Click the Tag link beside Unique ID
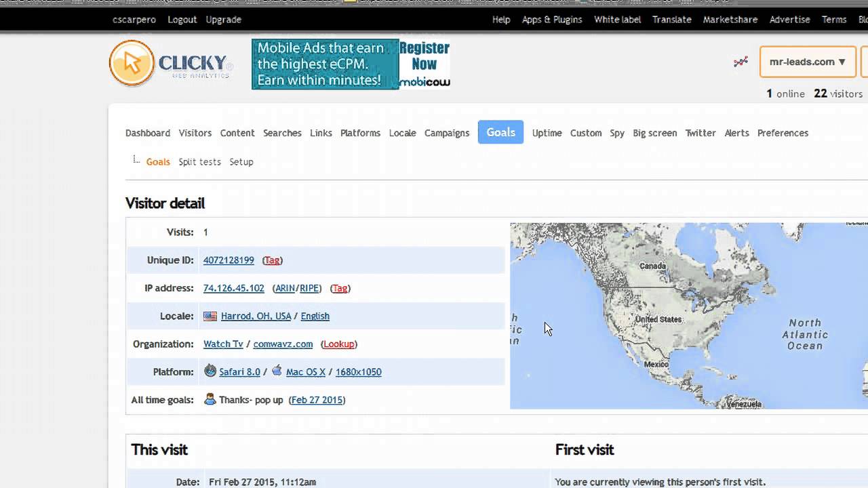 point(273,260)
